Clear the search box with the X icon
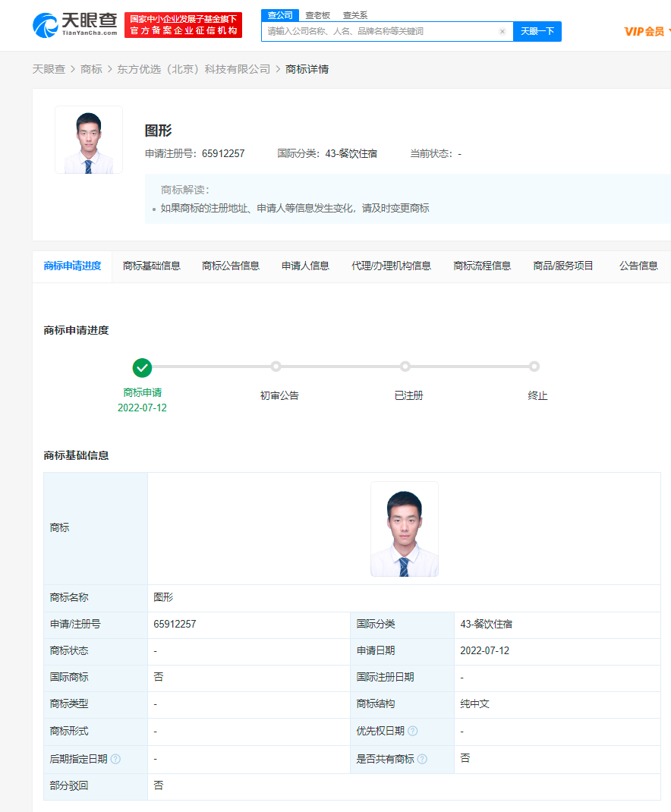Screen dimensions: 671x812 (x=502, y=32)
